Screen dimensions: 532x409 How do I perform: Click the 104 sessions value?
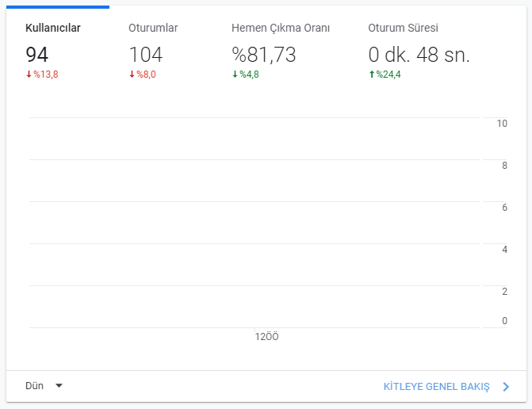pyautogui.click(x=146, y=55)
